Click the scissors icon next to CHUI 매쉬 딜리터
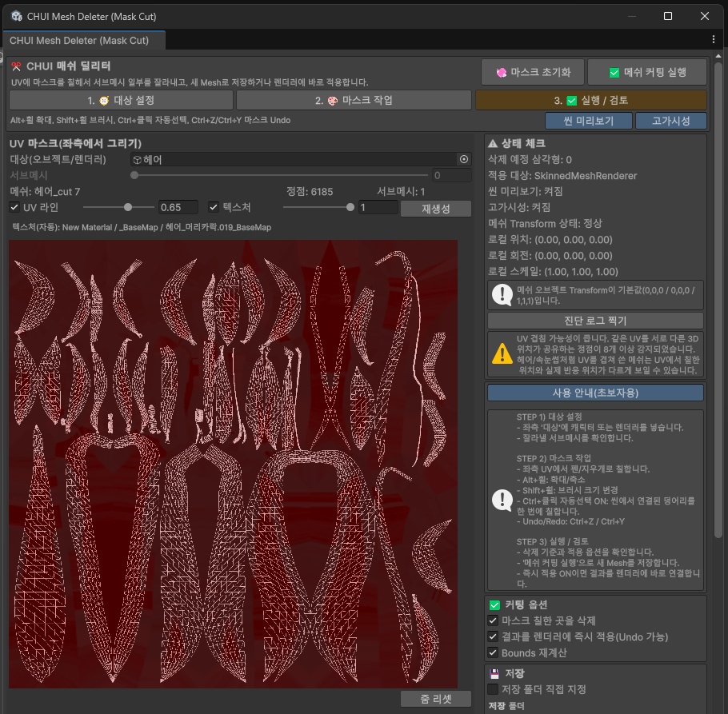The image size is (728, 714). [16, 66]
